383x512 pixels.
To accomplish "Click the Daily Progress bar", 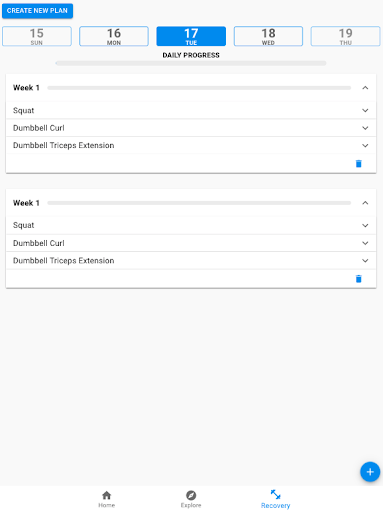I will pyautogui.click(x=191, y=63).
